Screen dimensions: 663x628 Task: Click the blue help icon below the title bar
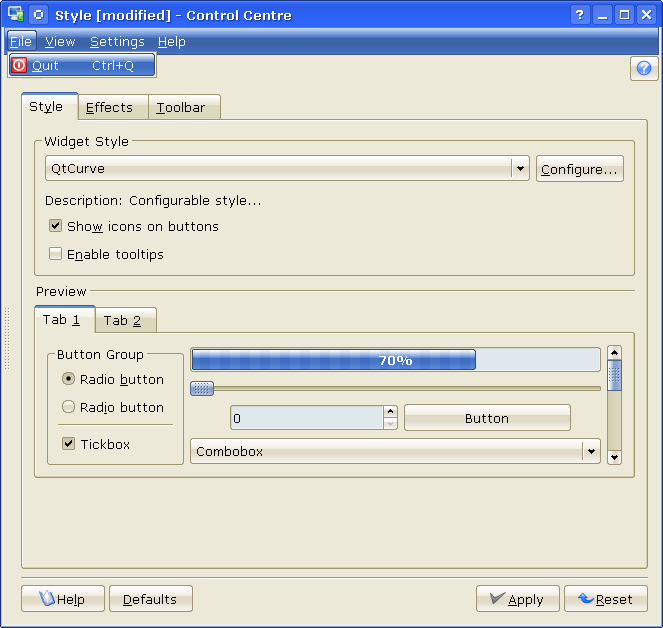click(x=644, y=68)
